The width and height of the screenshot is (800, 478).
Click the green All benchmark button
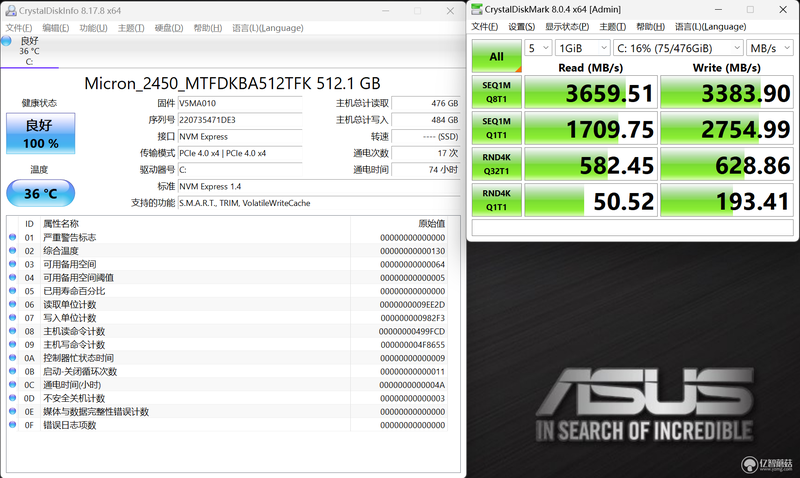point(496,56)
